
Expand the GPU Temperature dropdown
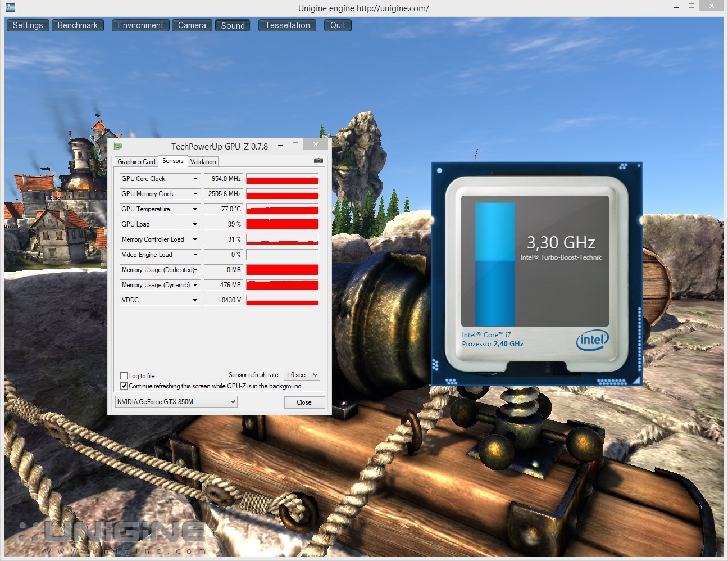pos(195,209)
